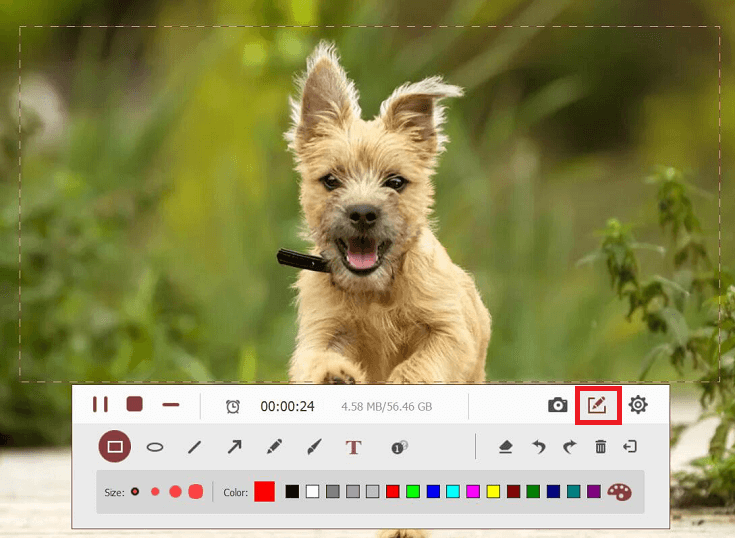
Task: Open settings via the gear icon
Action: coord(638,404)
